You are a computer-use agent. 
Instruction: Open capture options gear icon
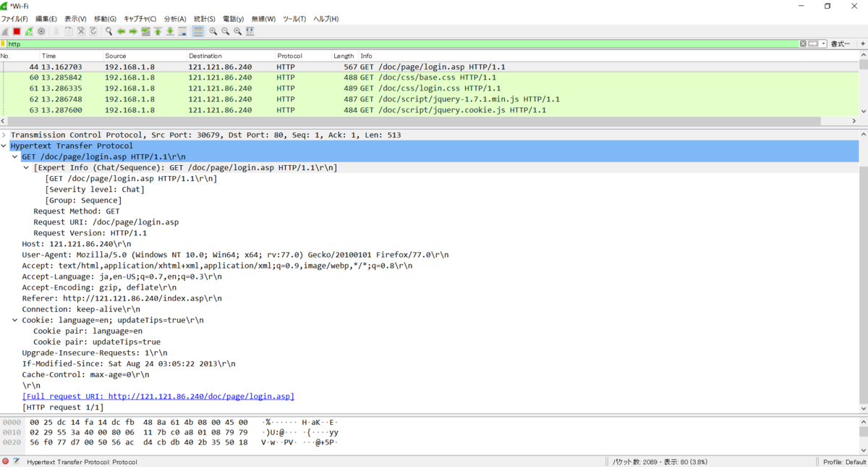(x=41, y=31)
